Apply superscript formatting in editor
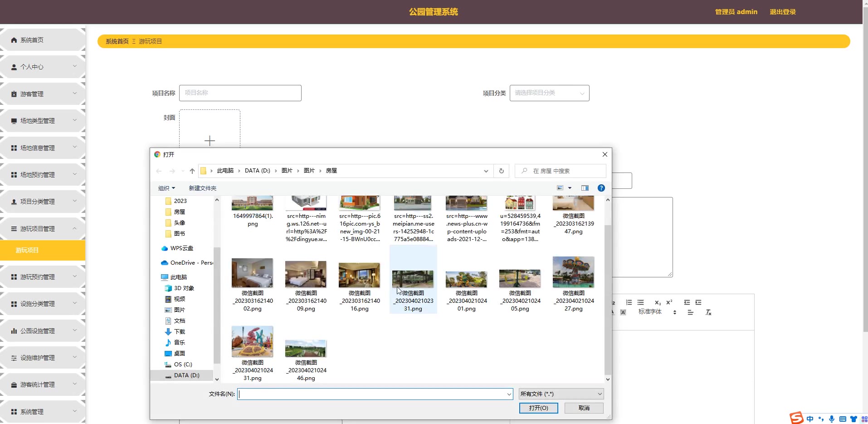Screen dimensions: 868x424 coord(669,302)
